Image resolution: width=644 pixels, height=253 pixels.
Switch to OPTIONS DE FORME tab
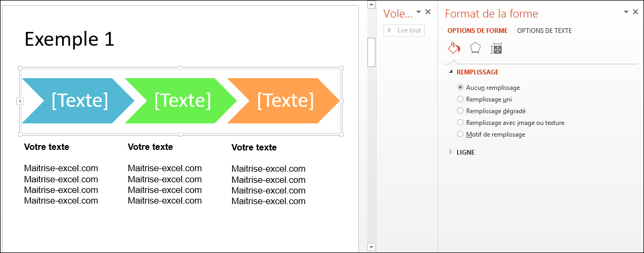tap(477, 31)
